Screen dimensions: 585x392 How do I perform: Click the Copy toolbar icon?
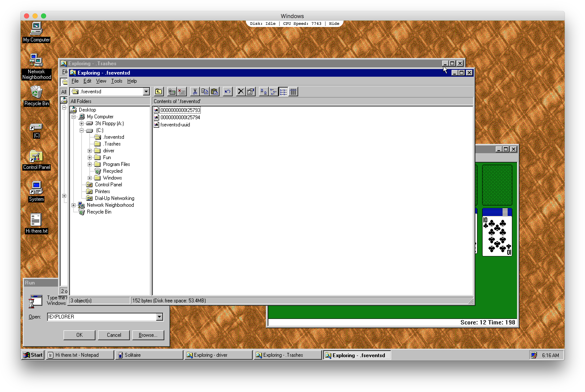click(x=204, y=92)
